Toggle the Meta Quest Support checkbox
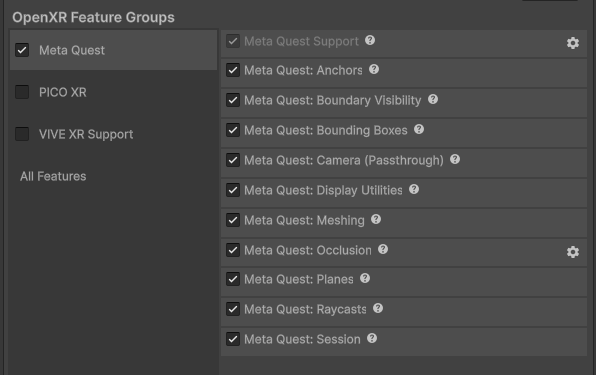This screenshot has height=375, width=596. pyautogui.click(x=233, y=41)
